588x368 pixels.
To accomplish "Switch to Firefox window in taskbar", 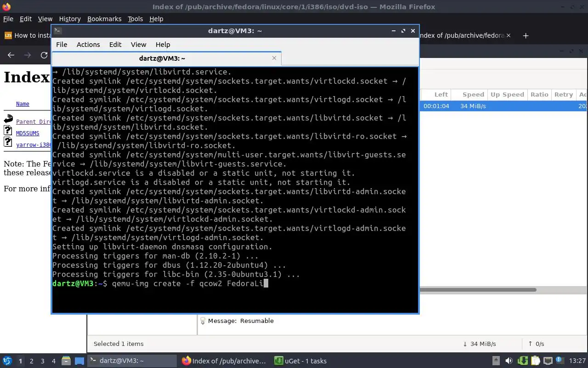I will (224, 361).
